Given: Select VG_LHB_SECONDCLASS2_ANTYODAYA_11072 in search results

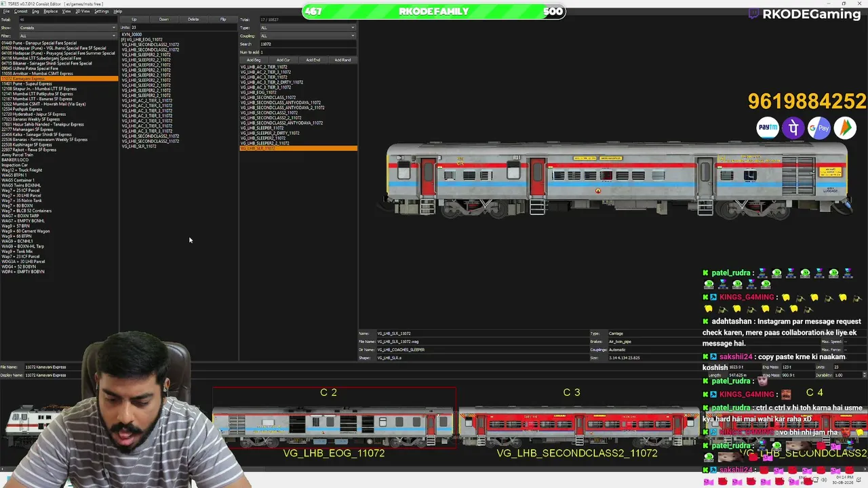Looking at the screenshot, I should coord(281,123).
